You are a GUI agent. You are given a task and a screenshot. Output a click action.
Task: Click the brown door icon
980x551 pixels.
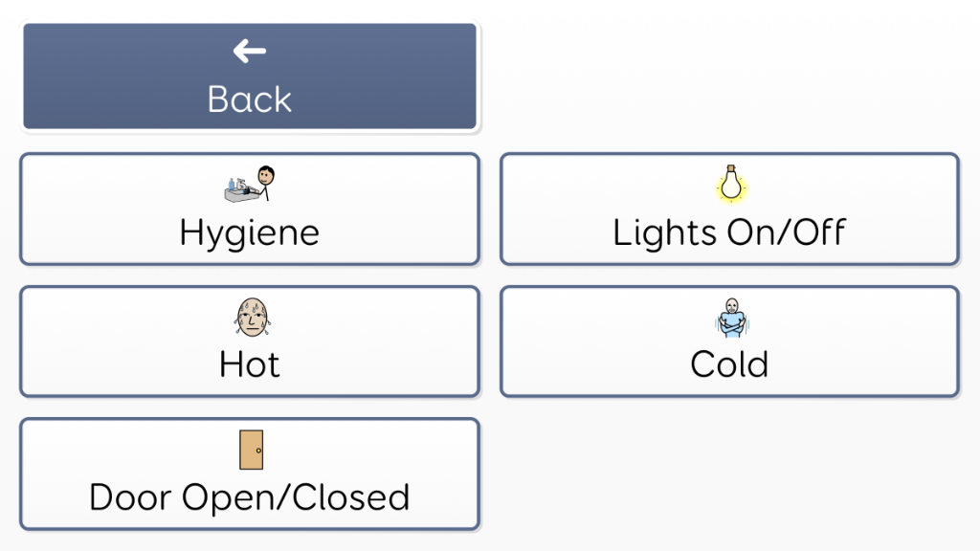(251, 450)
